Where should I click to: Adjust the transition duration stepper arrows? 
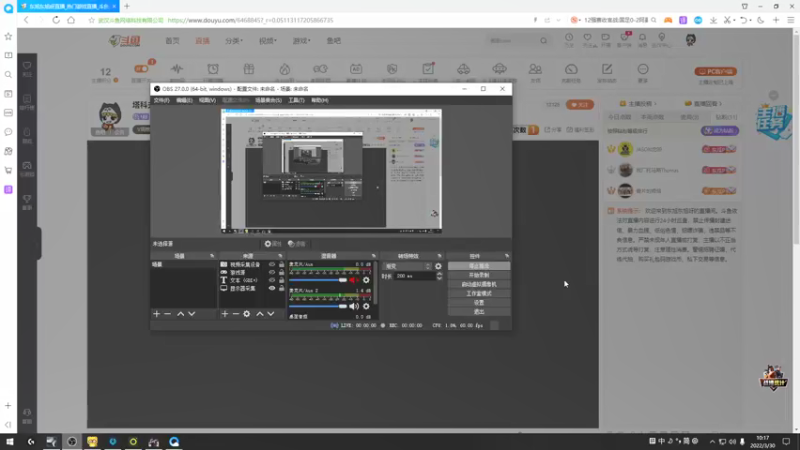(439, 276)
